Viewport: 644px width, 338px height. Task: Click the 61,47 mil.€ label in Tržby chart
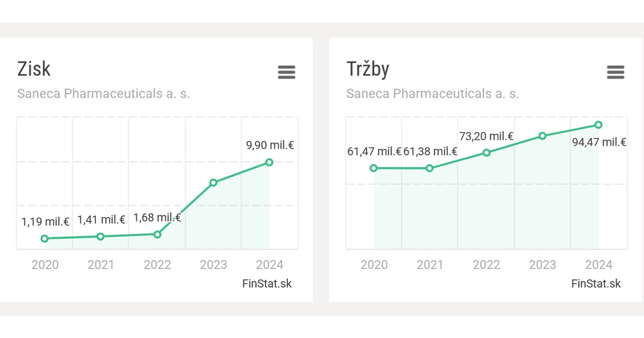[x=374, y=152]
